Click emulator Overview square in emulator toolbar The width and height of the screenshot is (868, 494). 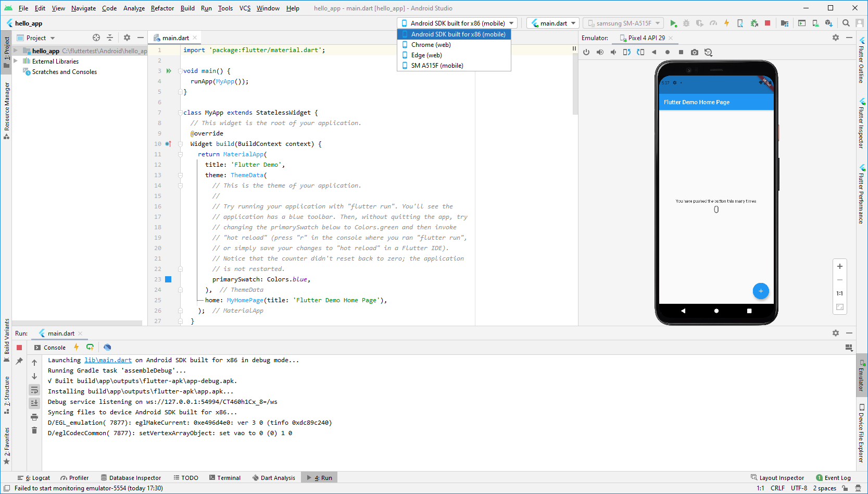click(x=681, y=52)
